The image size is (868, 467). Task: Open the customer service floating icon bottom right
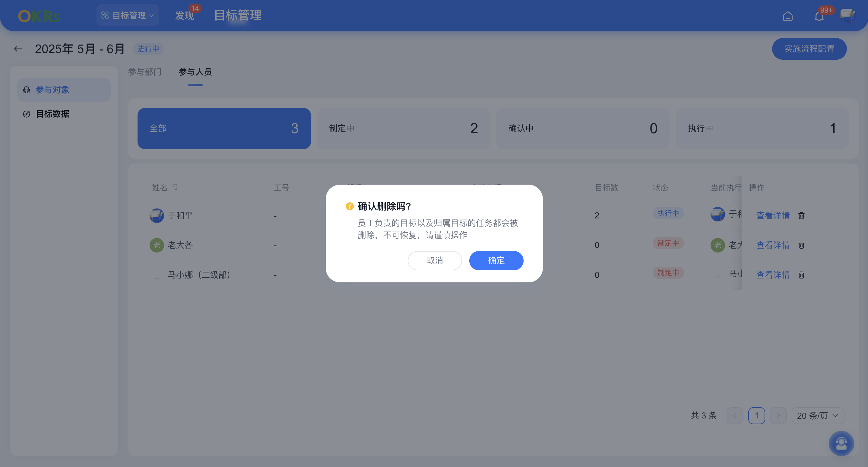tap(841, 443)
